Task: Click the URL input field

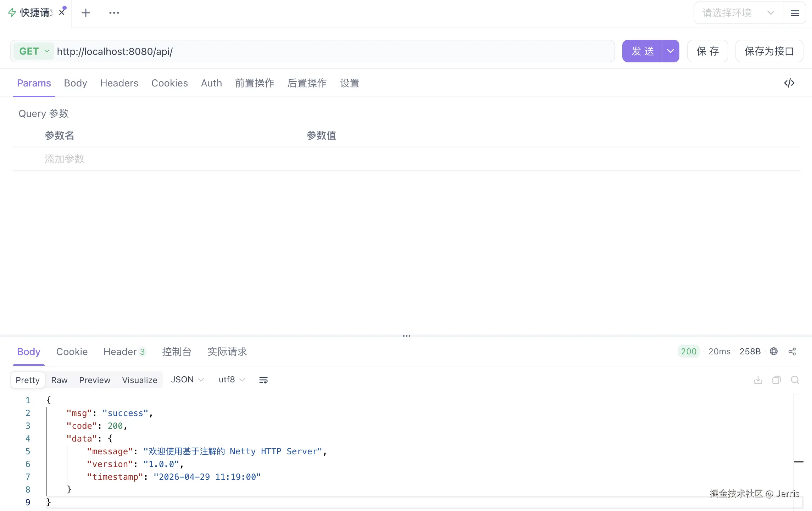Action: [x=333, y=51]
